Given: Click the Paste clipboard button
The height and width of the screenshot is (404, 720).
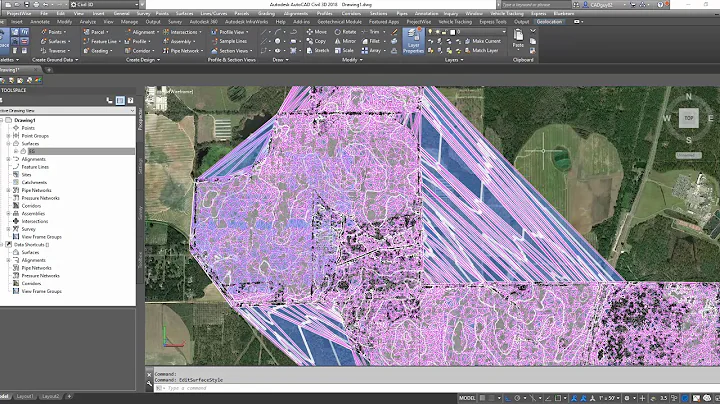Looking at the screenshot, I should [x=518, y=38].
